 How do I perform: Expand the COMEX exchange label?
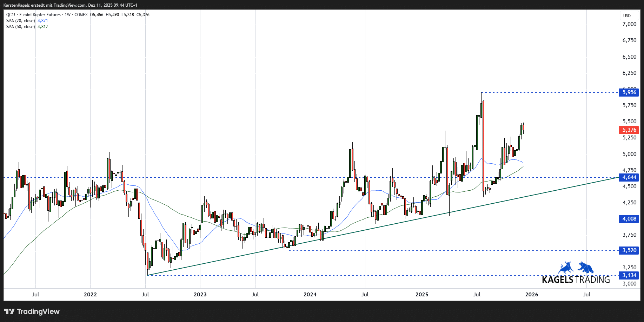(81, 15)
